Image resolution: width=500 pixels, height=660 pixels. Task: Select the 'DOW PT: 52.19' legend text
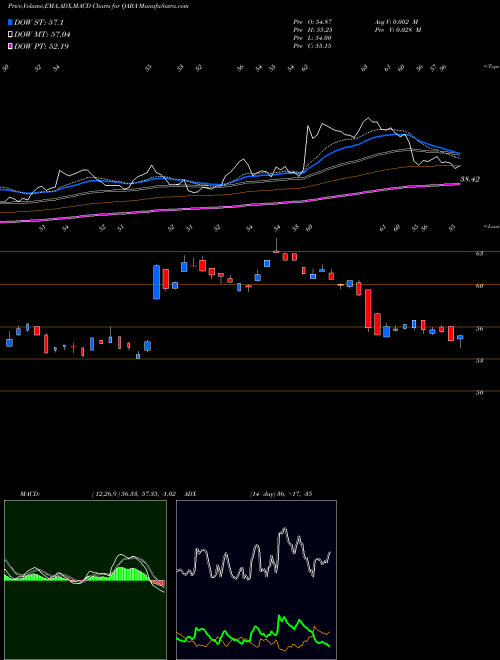tap(41, 46)
